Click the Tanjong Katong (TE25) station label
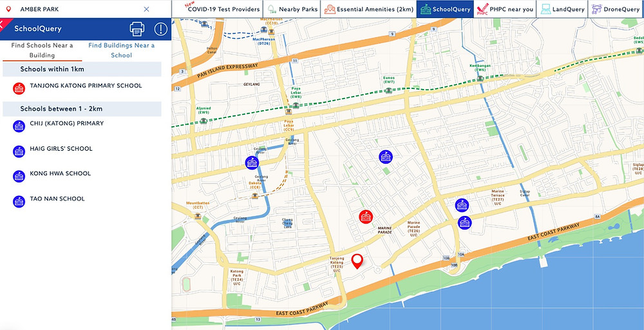The width and height of the screenshot is (644, 330). (337, 264)
